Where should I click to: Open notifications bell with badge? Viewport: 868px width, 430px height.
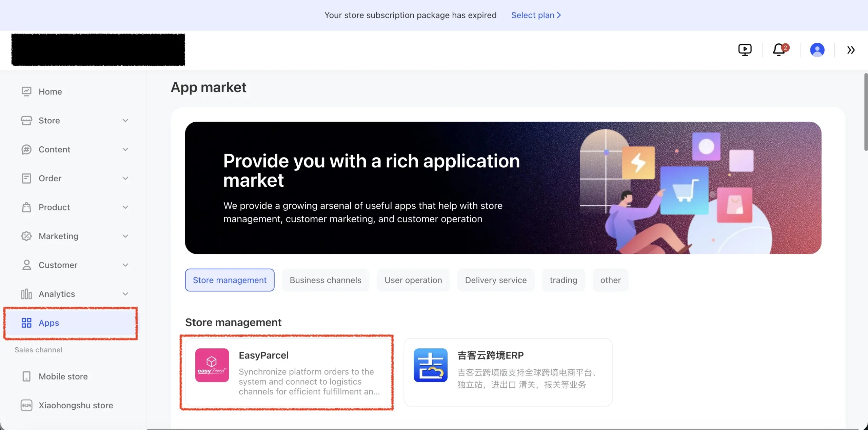(779, 50)
